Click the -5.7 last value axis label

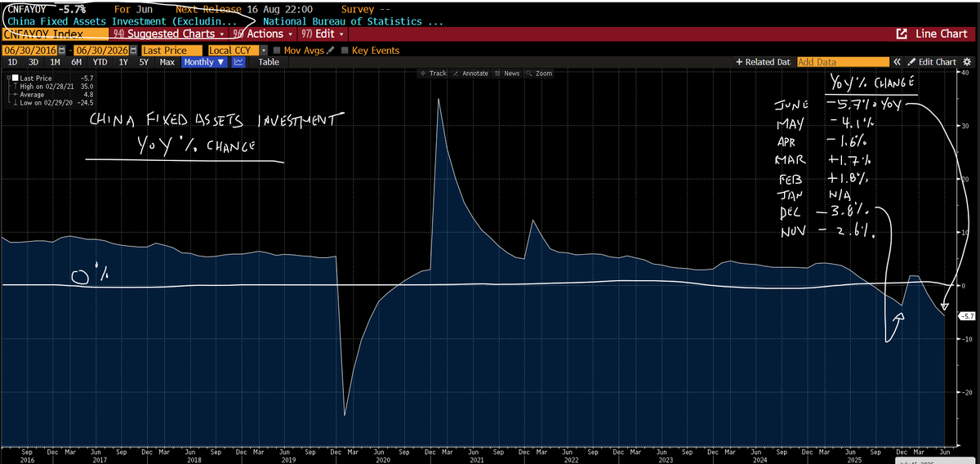tap(965, 315)
